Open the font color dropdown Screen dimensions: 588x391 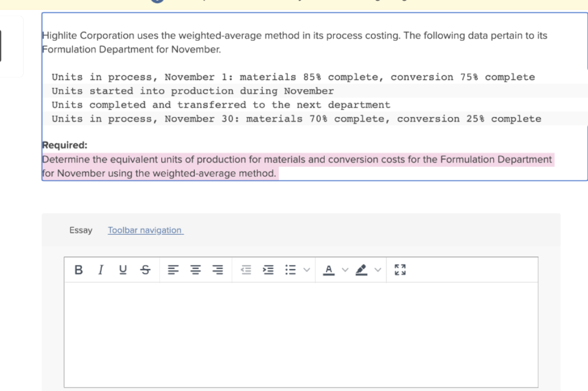344,269
